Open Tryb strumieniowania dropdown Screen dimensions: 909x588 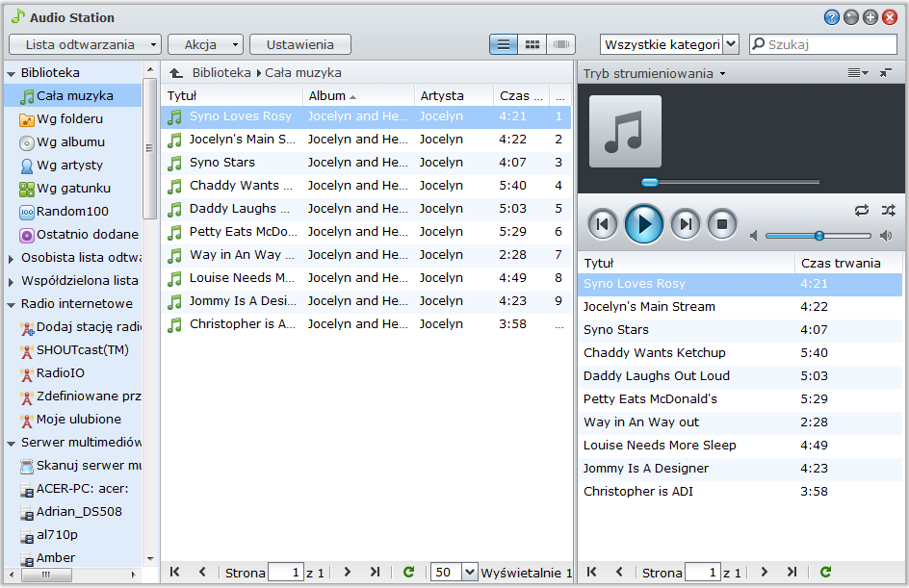(x=655, y=73)
